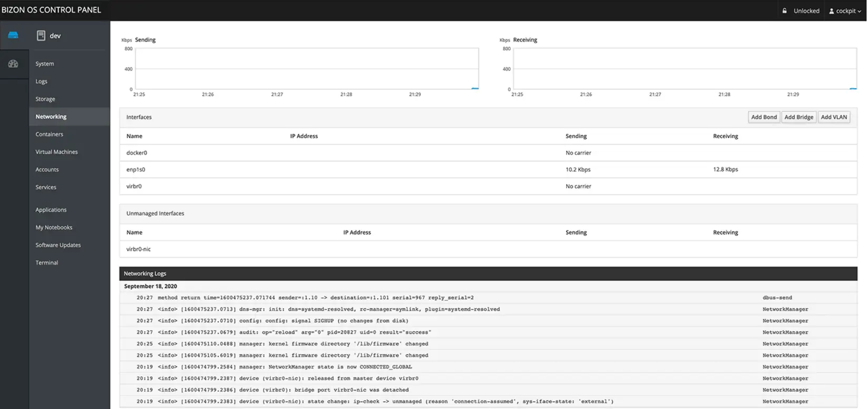Click the Interfaces Name column header
This screenshot has height=409, width=868.
[134, 136]
